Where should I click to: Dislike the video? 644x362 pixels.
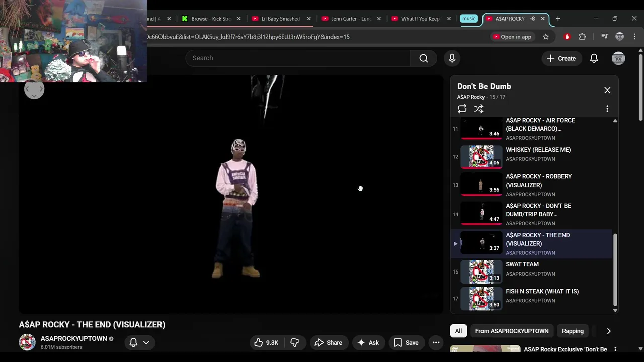click(294, 343)
